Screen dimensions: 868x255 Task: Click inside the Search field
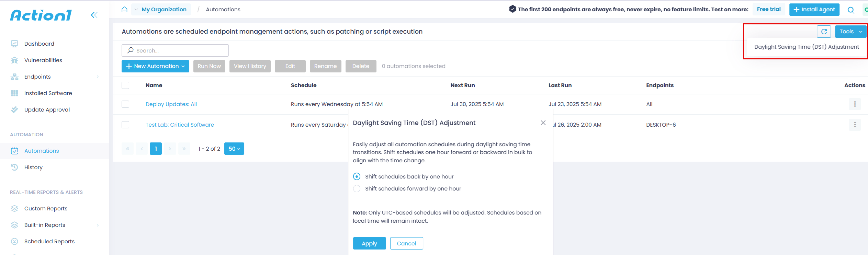point(175,50)
